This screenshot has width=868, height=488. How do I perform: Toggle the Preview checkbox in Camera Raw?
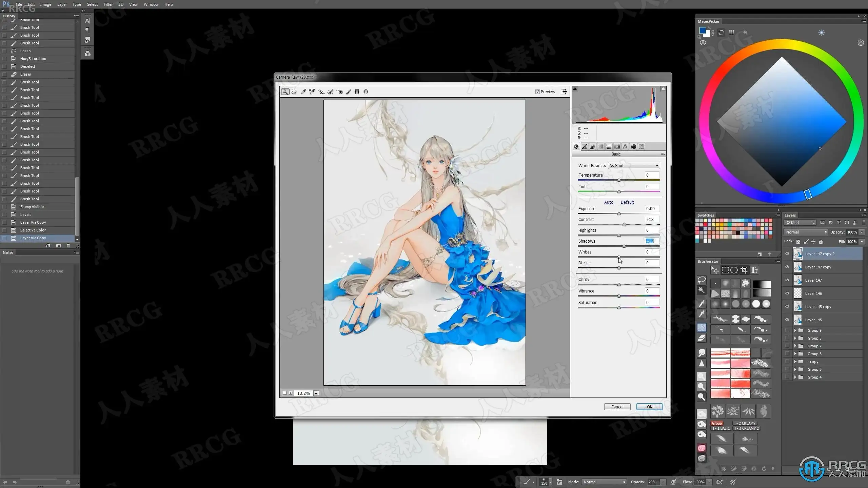point(537,91)
